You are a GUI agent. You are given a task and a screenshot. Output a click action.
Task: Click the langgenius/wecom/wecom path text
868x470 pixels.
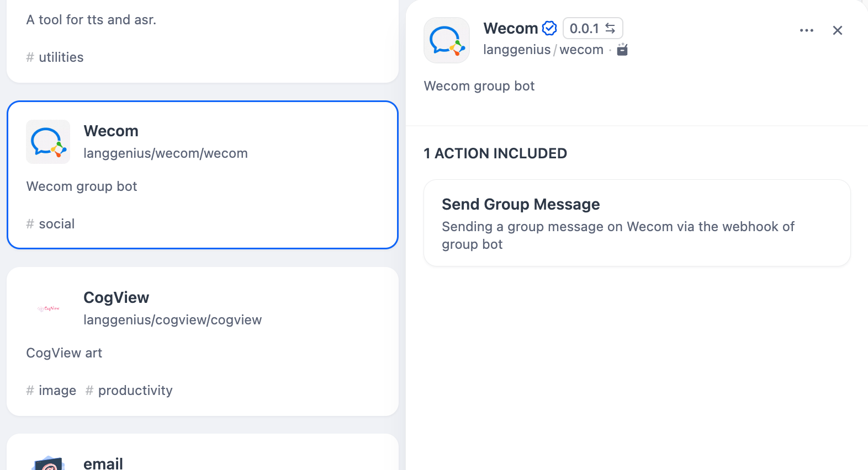(x=165, y=153)
